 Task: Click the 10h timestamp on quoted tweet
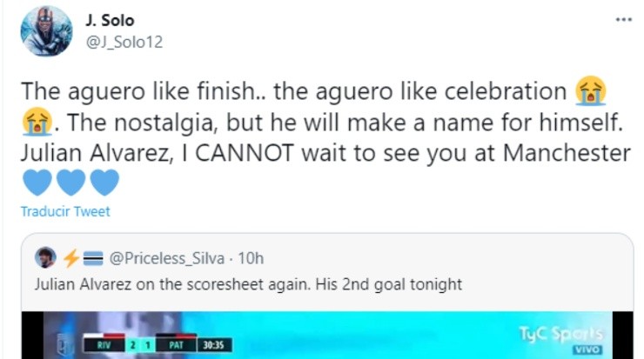(x=250, y=258)
